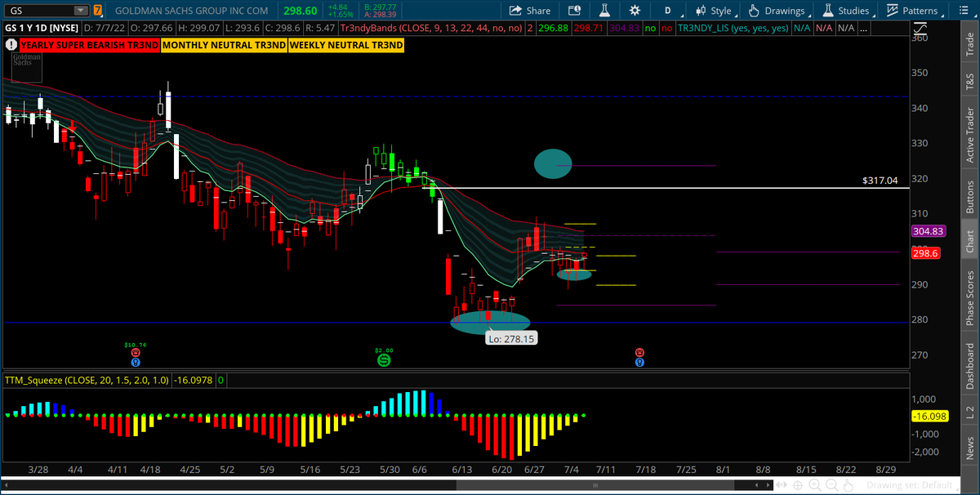Open the Studies dropdown menu

coord(850,11)
